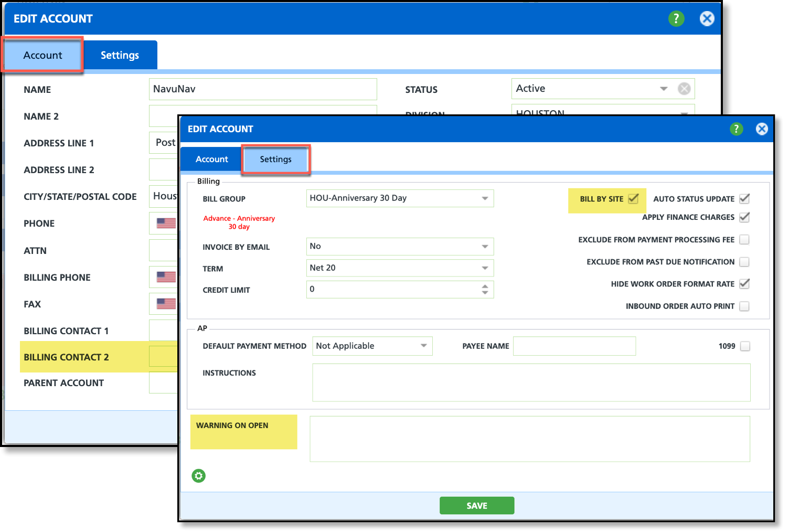789x532 pixels.
Task: Enable Inbound Order Auto Print
Action: pos(744,306)
